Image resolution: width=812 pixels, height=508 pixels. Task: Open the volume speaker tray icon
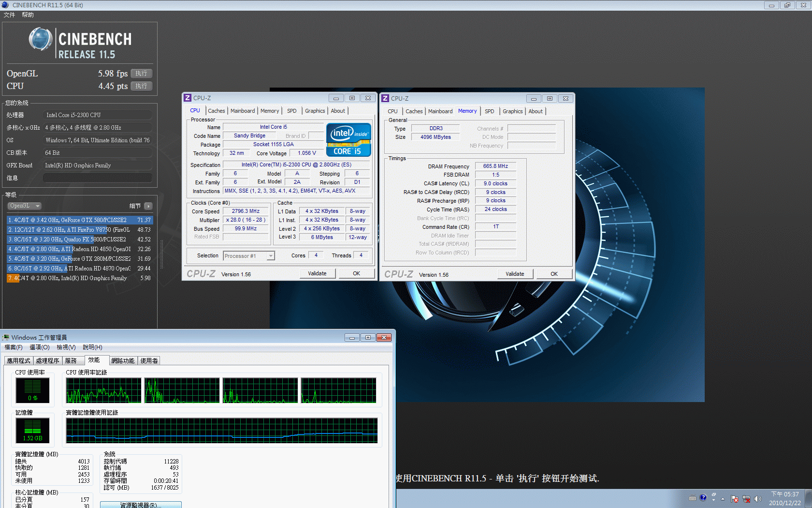[757, 499]
